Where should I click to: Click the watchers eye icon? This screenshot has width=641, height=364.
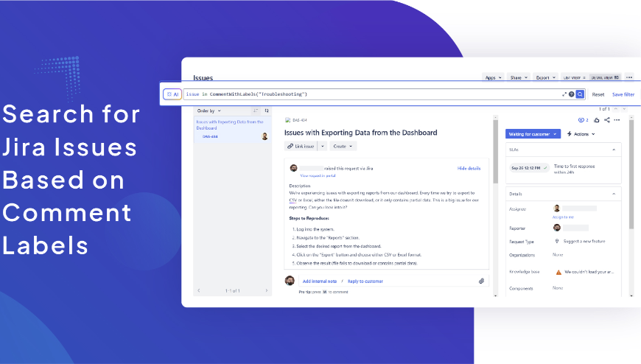(583, 120)
